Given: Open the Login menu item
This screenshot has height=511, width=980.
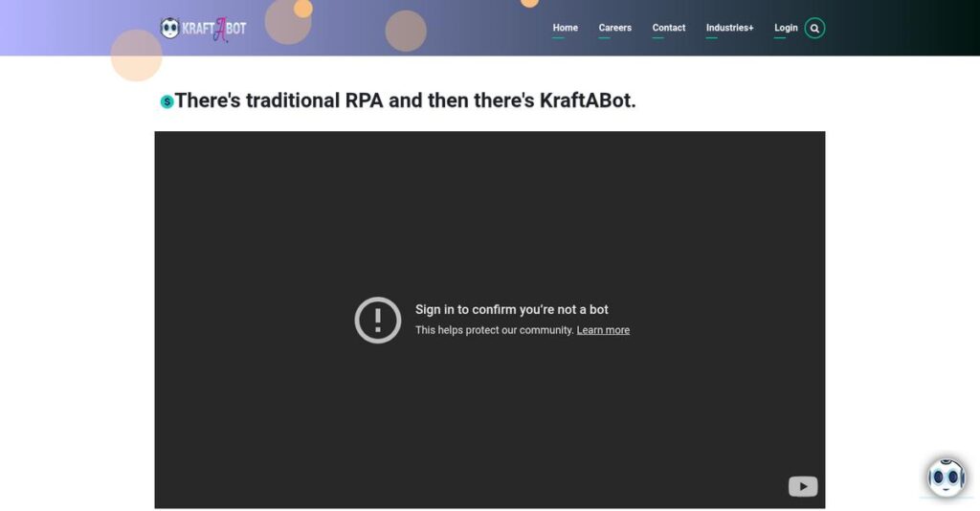Looking at the screenshot, I should (786, 28).
